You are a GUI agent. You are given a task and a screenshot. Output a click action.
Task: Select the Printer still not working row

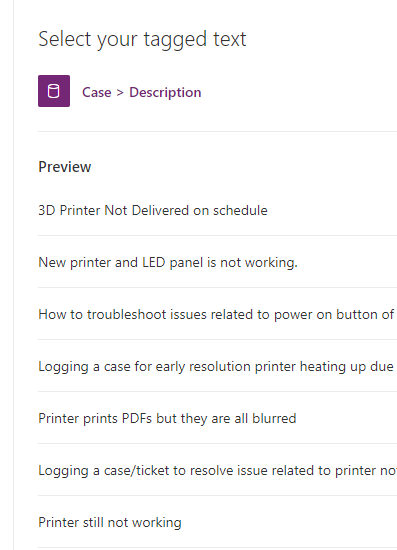tap(217, 522)
